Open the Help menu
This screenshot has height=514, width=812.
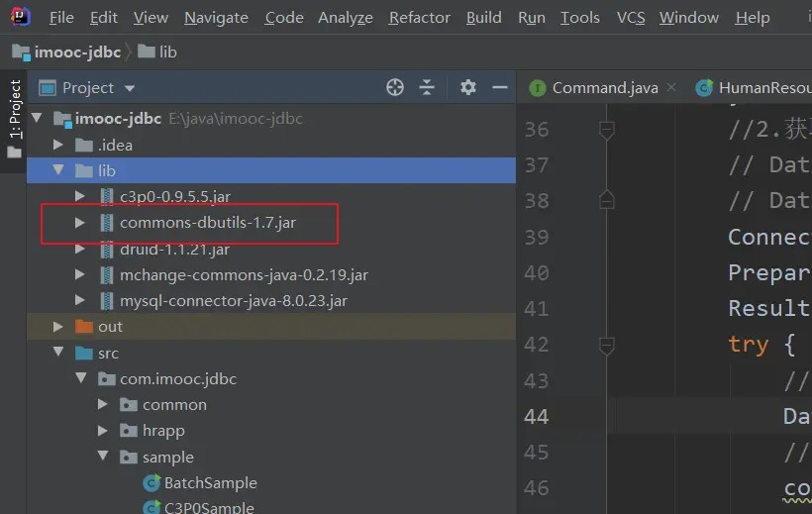(x=753, y=18)
